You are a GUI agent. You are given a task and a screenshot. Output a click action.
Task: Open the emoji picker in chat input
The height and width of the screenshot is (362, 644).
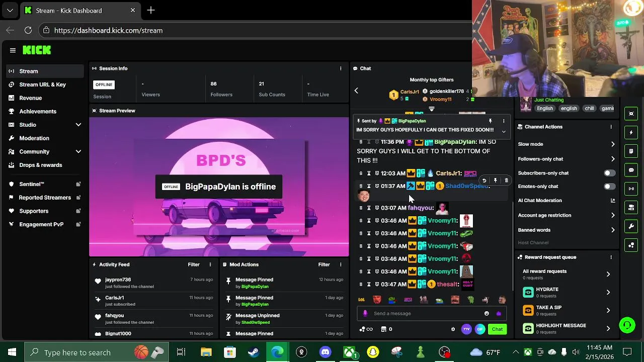tap(487, 314)
